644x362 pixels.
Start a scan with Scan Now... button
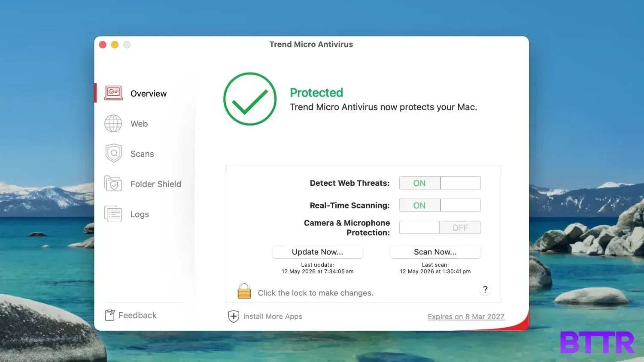[x=435, y=252]
